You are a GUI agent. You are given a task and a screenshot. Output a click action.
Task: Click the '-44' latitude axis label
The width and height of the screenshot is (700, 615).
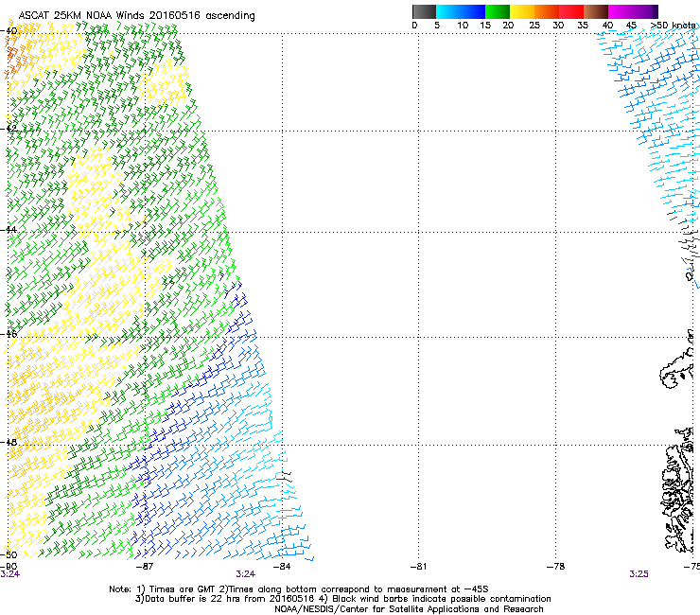pyautogui.click(x=9, y=230)
